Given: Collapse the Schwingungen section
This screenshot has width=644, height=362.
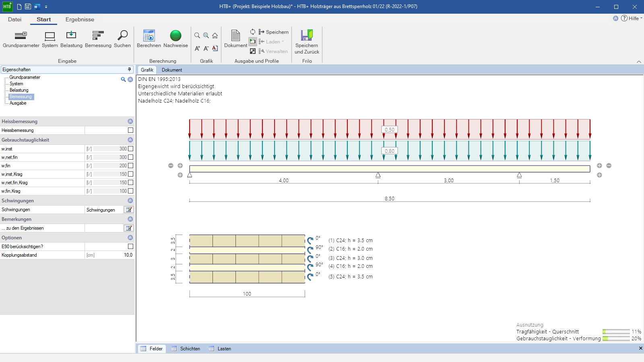Looking at the screenshot, I should (130, 200).
